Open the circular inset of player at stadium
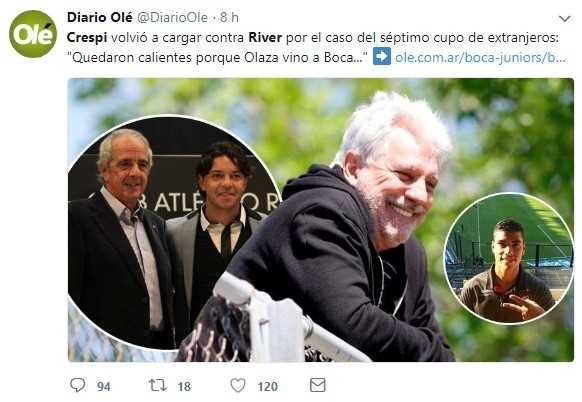 [x=509, y=258]
